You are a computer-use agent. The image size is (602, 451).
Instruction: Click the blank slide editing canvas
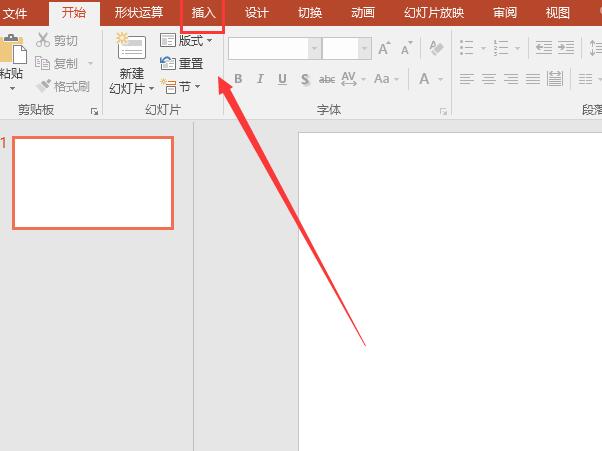click(450, 292)
